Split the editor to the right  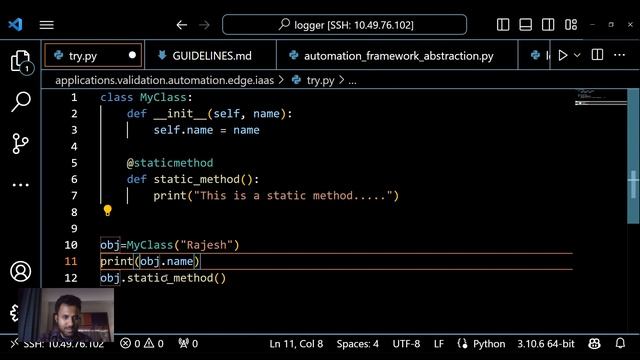click(x=597, y=55)
